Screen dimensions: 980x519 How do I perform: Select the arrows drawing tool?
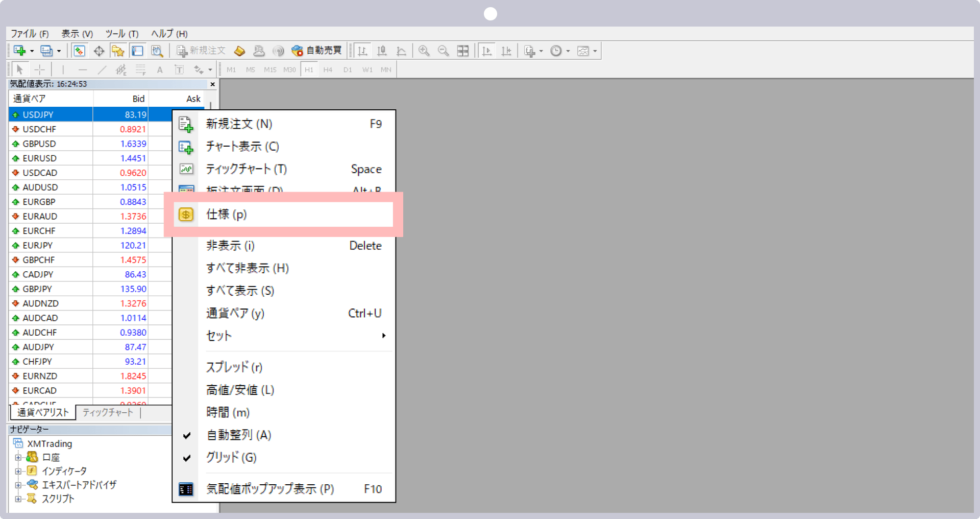pos(199,69)
